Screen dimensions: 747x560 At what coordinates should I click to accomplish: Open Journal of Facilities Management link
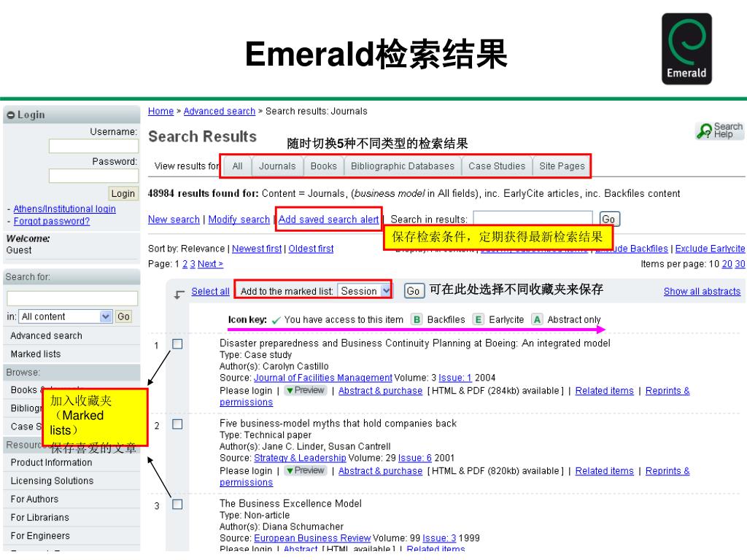click(323, 378)
